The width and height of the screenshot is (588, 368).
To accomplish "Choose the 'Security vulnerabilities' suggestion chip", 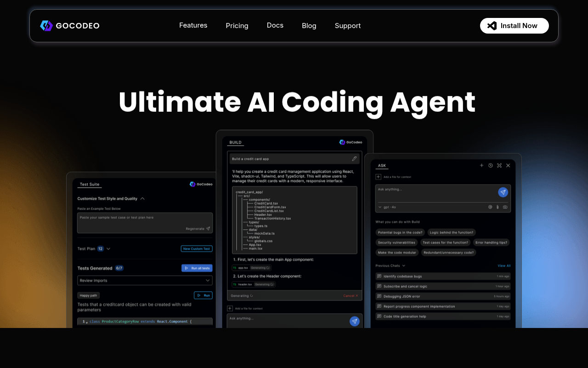I will coord(396,242).
